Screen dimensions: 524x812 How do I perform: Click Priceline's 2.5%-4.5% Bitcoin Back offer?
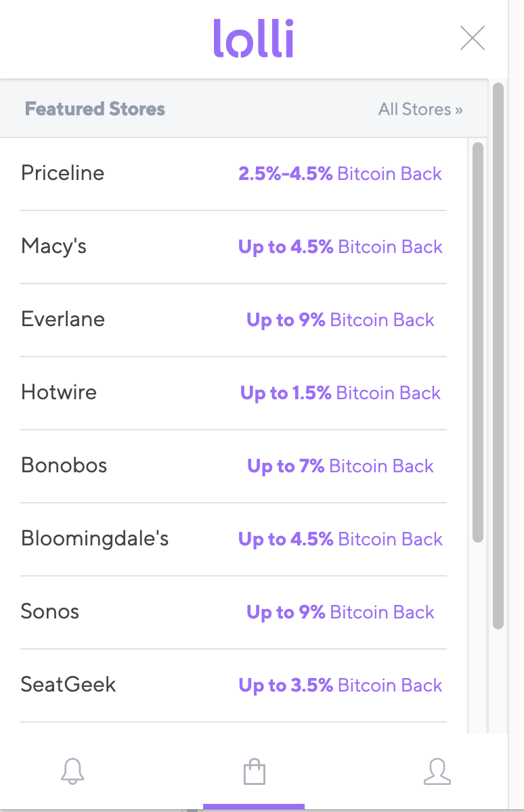pyautogui.click(x=340, y=174)
